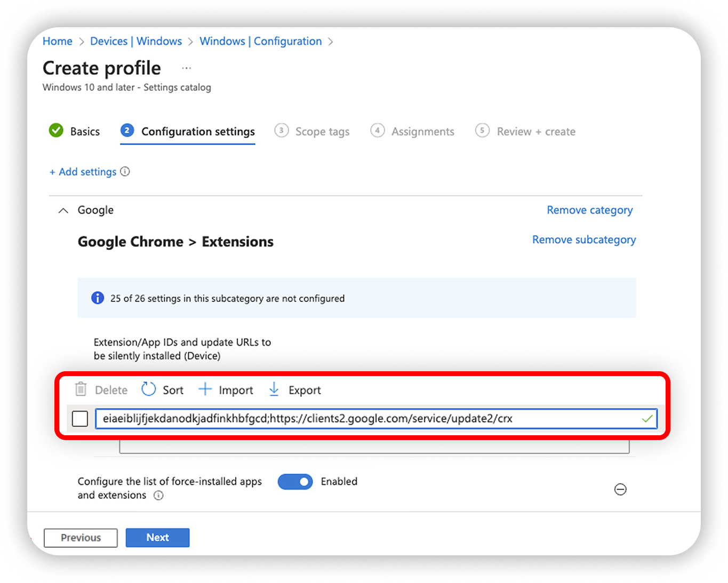Click the Google category name
The image size is (728, 583).
pyautogui.click(x=96, y=210)
